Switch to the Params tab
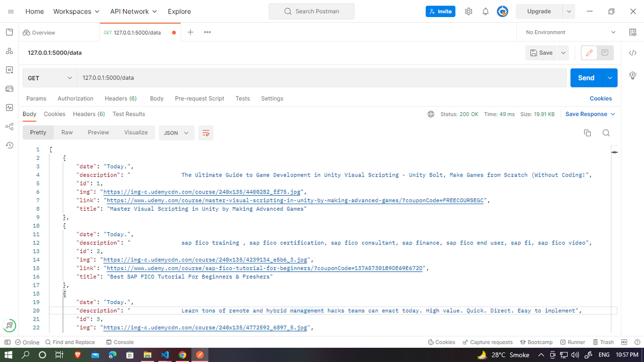This screenshot has height=362, width=644. (36, 99)
